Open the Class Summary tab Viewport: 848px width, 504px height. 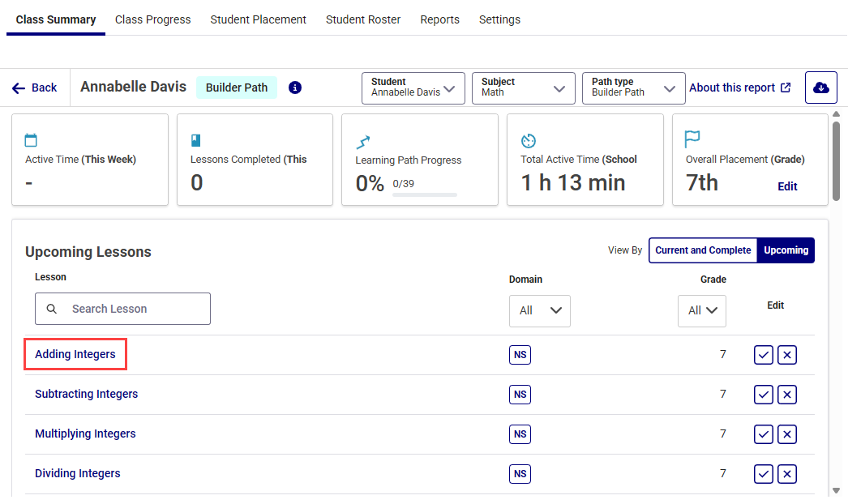(56, 20)
